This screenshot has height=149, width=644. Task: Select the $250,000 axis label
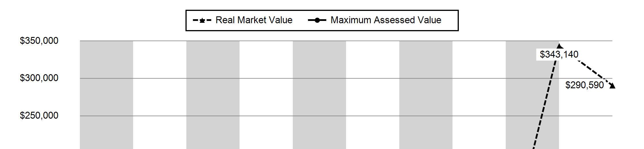(x=39, y=115)
